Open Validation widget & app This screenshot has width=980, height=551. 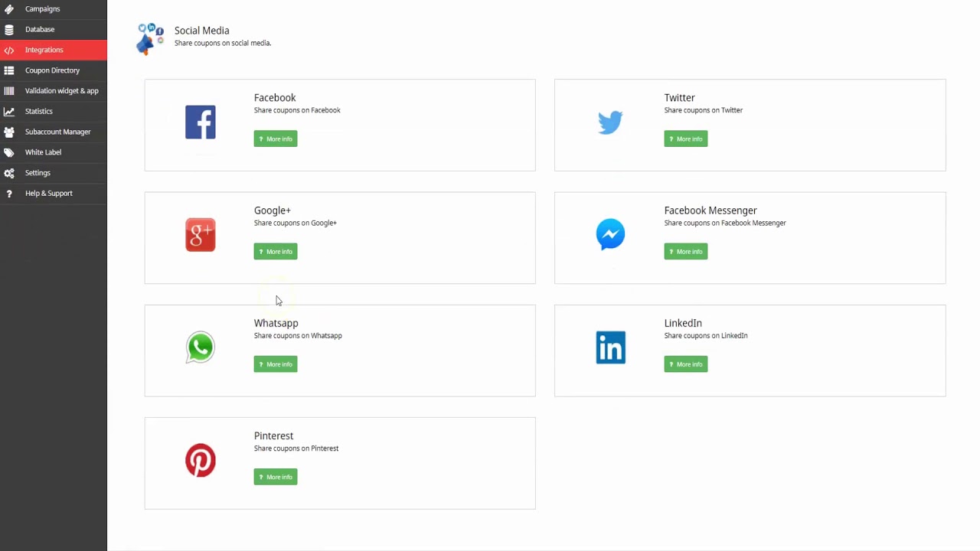tap(54, 90)
